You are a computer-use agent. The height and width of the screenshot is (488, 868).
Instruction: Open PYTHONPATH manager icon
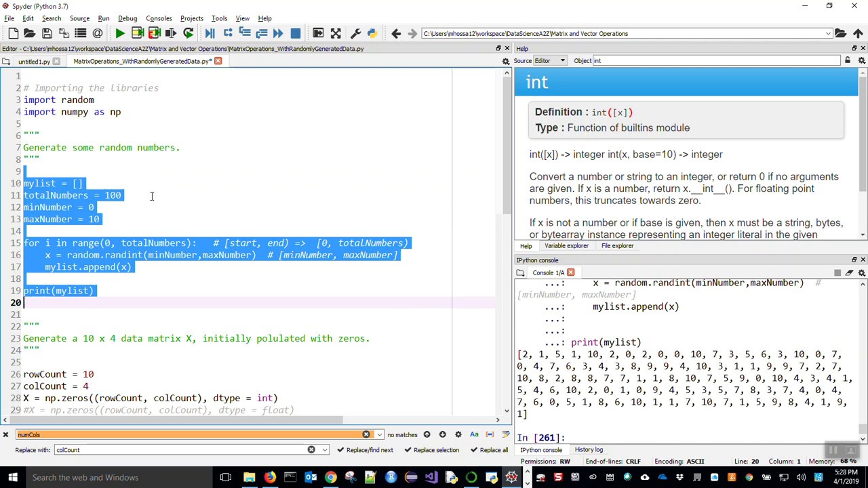372,33
